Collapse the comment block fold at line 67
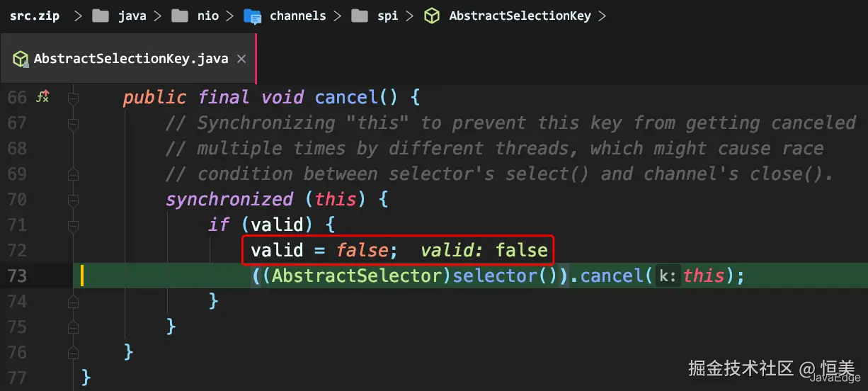Image resolution: width=868 pixels, height=391 pixels. [73, 123]
